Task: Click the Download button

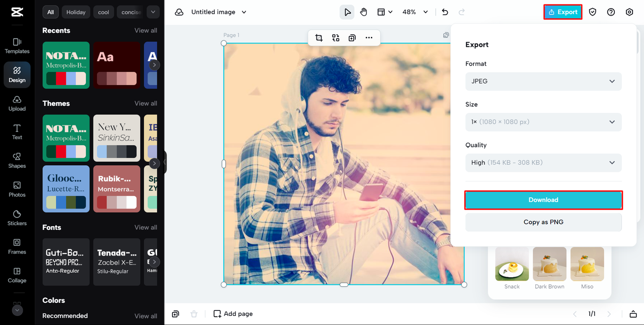Action: tap(543, 200)
